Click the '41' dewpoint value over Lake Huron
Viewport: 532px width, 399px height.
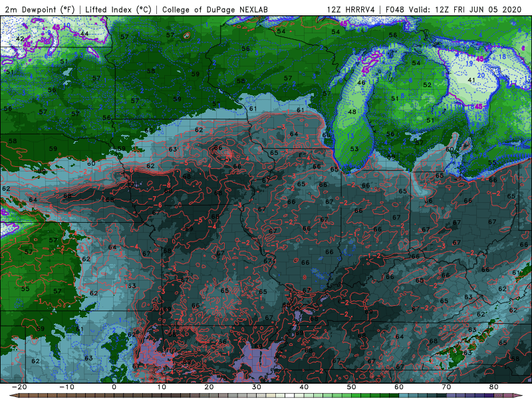pyautogui.click(x=471, y=80)
